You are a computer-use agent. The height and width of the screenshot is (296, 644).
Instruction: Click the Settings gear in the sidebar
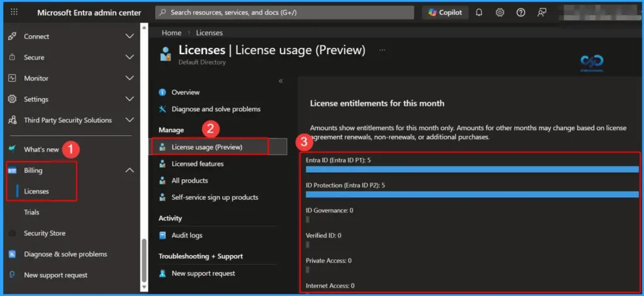pos(13,99)
